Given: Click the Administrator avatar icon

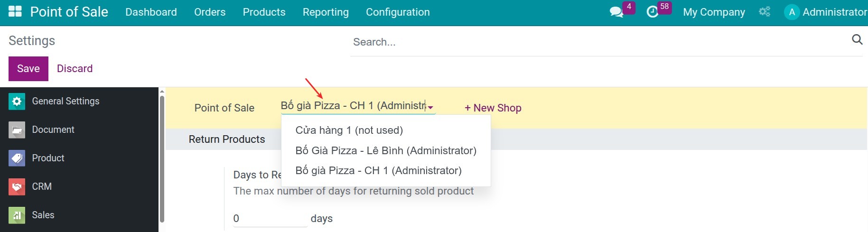Looking at the screenshot, I should 792,12.
